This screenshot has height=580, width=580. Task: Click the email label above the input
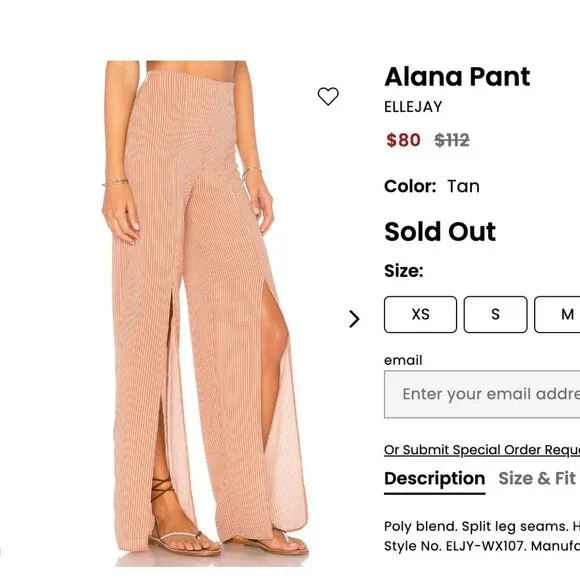[x=403, y=360]
